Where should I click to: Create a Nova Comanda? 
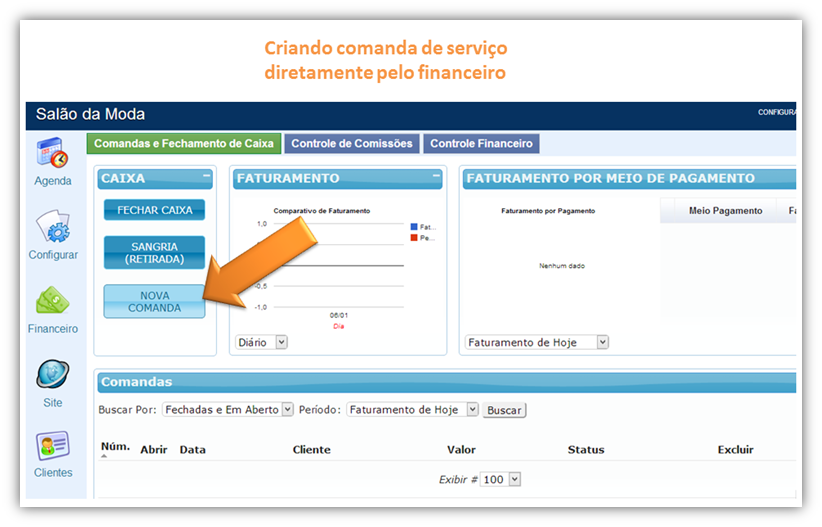point(154,302)
